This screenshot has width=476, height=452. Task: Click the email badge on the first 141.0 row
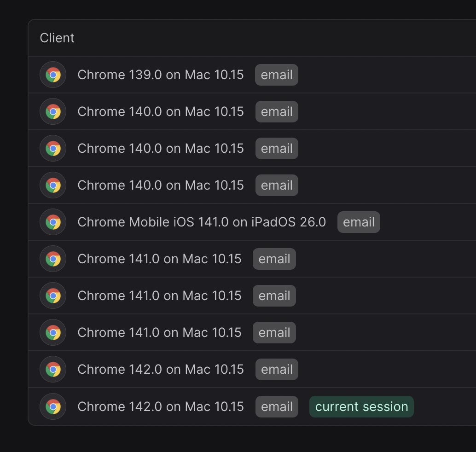(x=274, y=259)
